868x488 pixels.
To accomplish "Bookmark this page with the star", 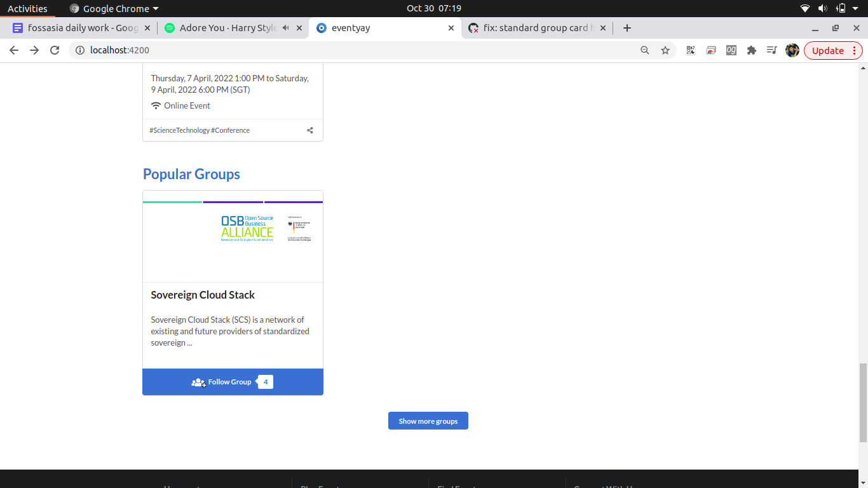I will point(665,50).
